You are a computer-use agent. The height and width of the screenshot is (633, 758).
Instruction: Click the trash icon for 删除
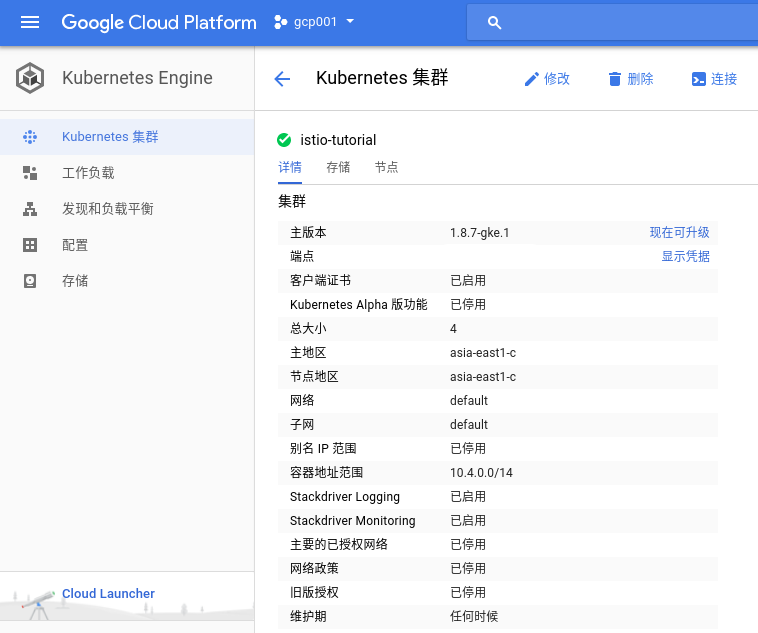615,79
